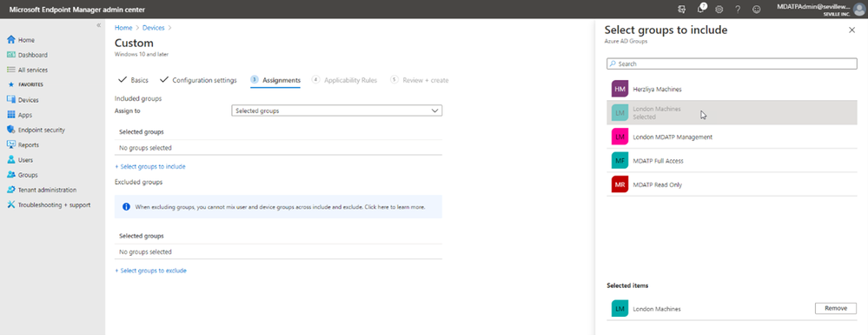Open MDATPAdmin account menu
The image size is (868, 335).
(x=821, y=9)
